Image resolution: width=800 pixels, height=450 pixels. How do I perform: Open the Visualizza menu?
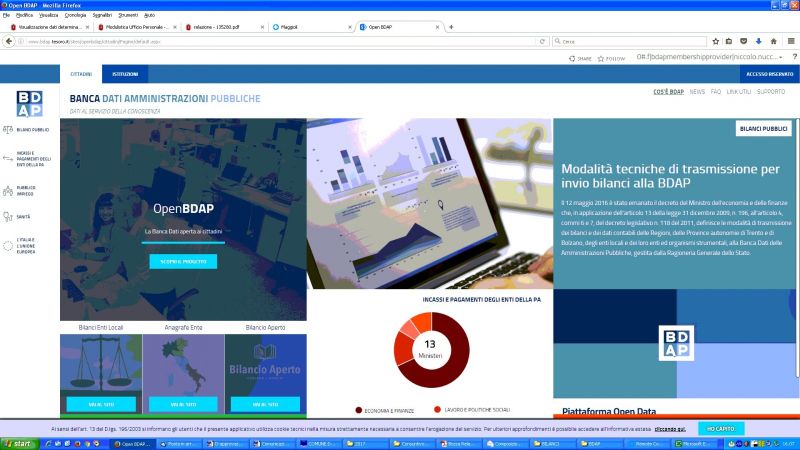[x=48, y=15]
